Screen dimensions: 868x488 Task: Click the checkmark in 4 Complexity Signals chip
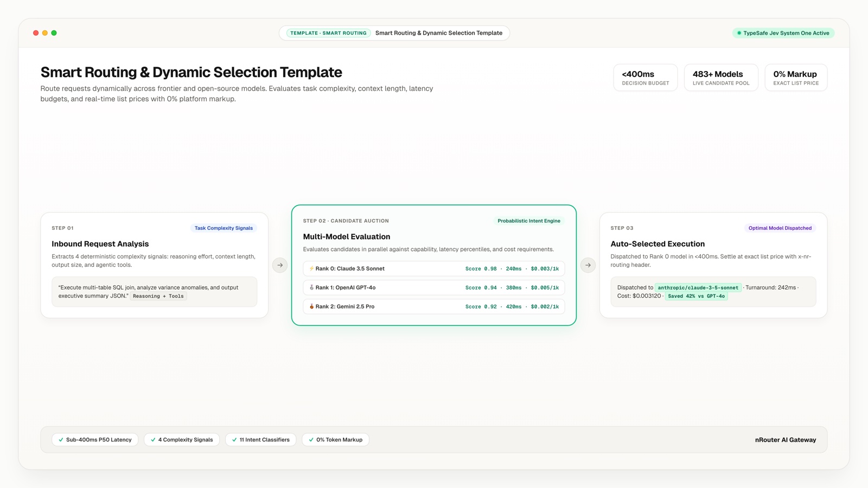coord(153,440)
